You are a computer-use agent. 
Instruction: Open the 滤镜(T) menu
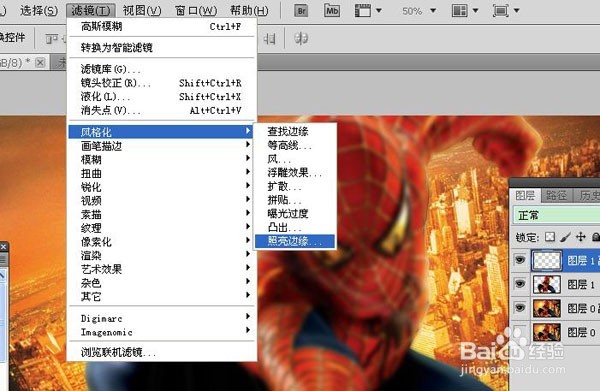tap(90, 10)
